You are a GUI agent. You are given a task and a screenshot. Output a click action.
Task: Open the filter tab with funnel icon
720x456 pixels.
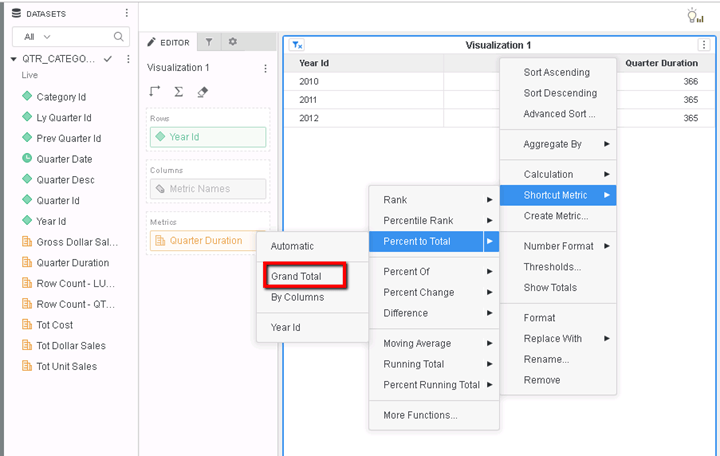[x=209, y=42]
